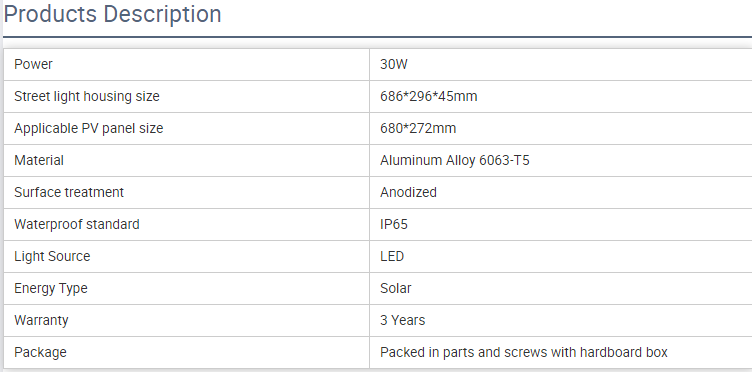This screenshot has width=752, height=372.
Task: Click the 3 Years warranty value
Action: [402, 320]
